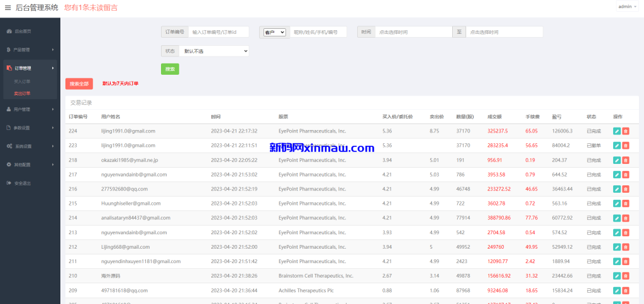Delete order 214 with trash icon

626,218
